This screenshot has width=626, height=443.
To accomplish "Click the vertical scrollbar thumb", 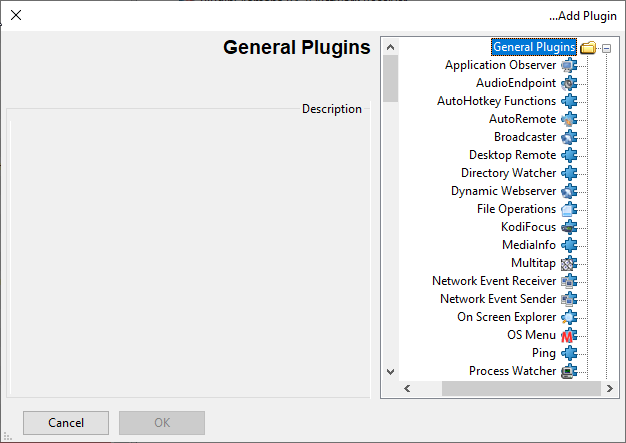I will click(390, 79).
